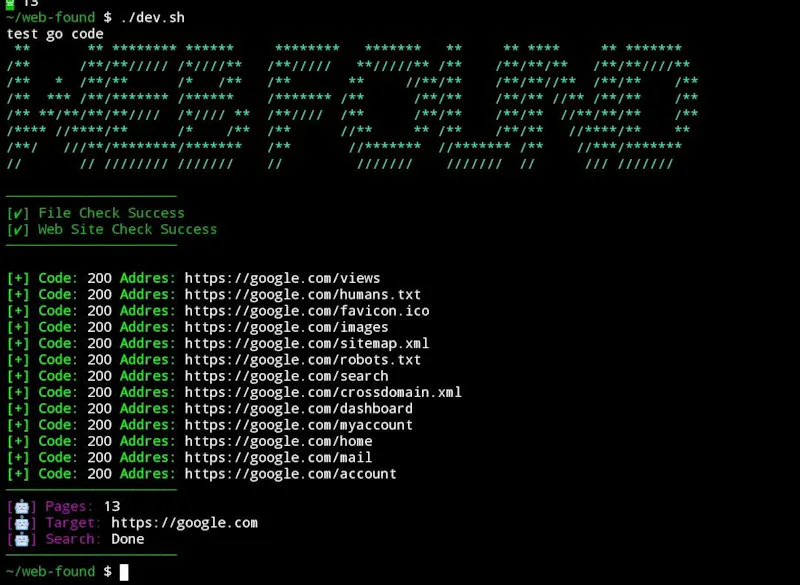This screenshot has width=800, height=585.
Task: Click the robot icon beside Target
Action: point(21,523)
